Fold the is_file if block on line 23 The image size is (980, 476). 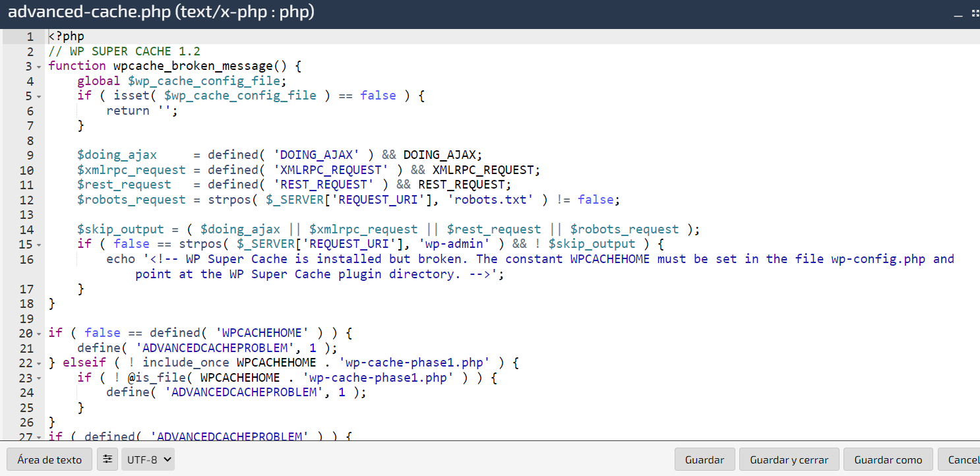[39, 378]
